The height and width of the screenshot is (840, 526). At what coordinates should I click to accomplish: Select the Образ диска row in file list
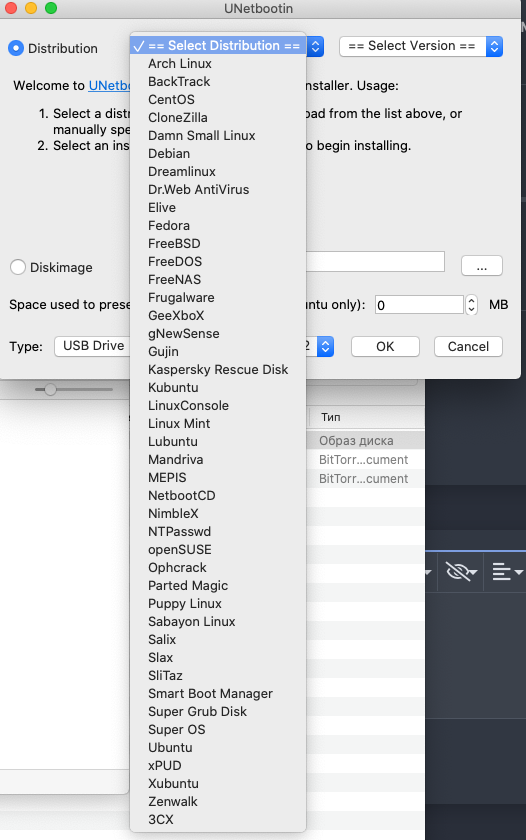366,441
